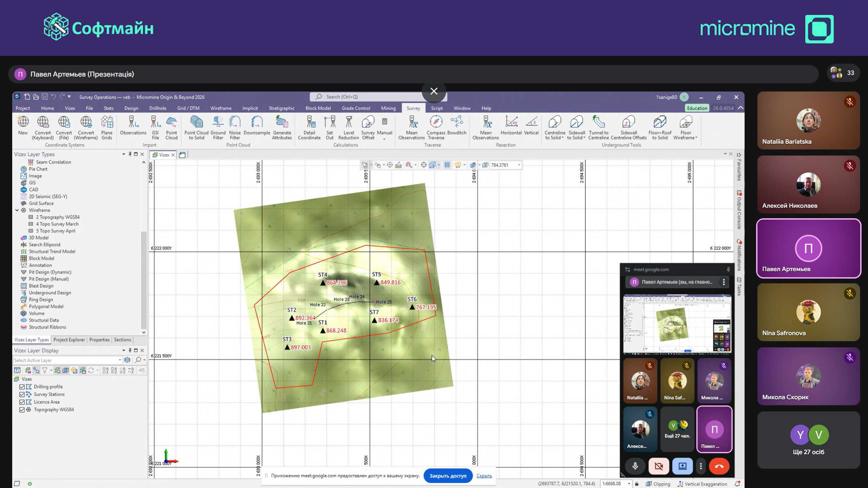The height and width of the screenshot is (488, 868).
Task: Switch to the Drillhole ribbon tab
Action: pyautogui.click(x=158, y=108)
